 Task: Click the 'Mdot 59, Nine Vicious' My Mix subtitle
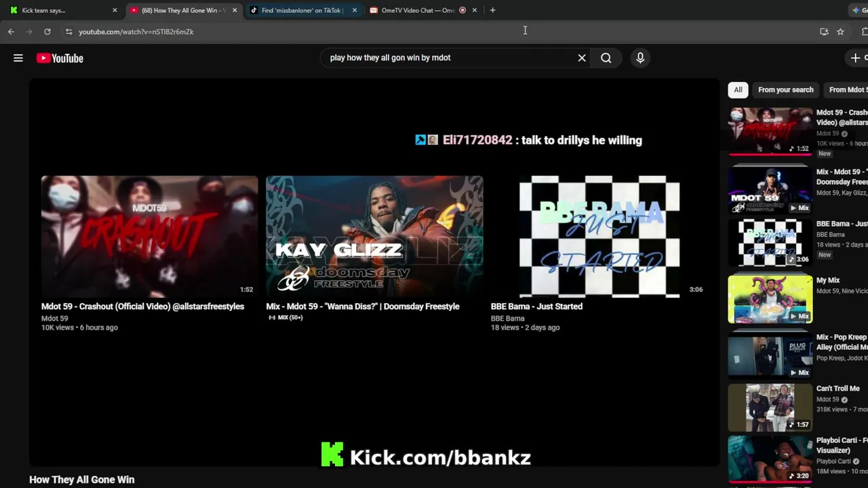[842, 291]
